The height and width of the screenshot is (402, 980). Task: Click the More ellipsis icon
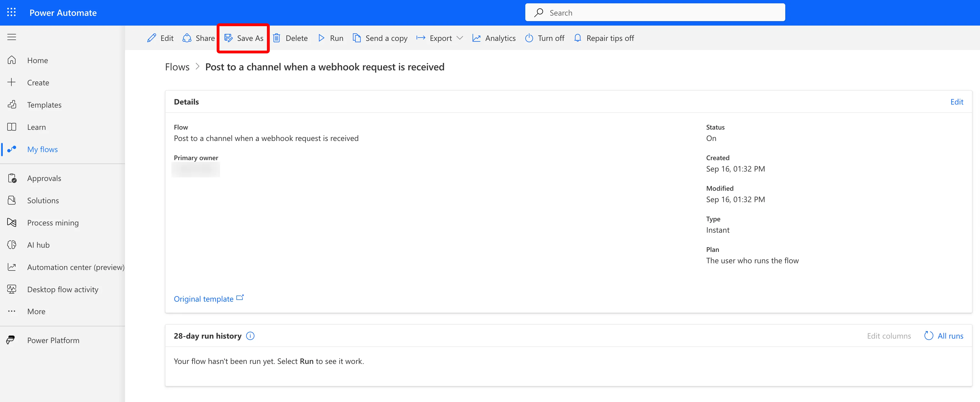click(x=12, y=311)
